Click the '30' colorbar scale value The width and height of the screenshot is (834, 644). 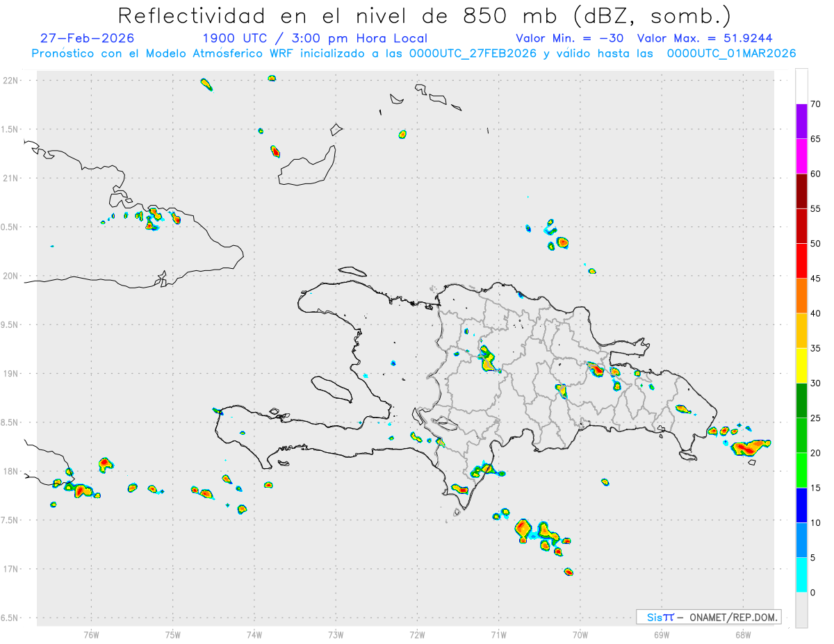815,383
